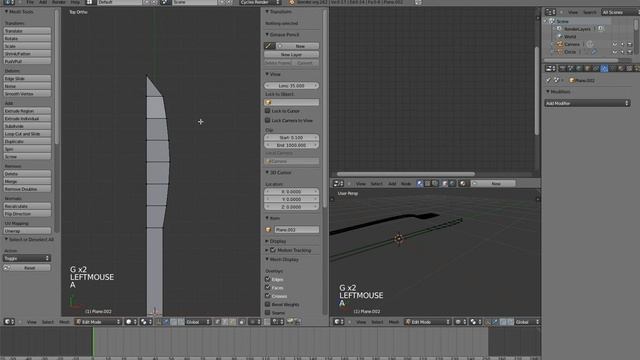640x360 pixels.
Task: Collapse the 3D Cursor panel
Action: [278, 173]
